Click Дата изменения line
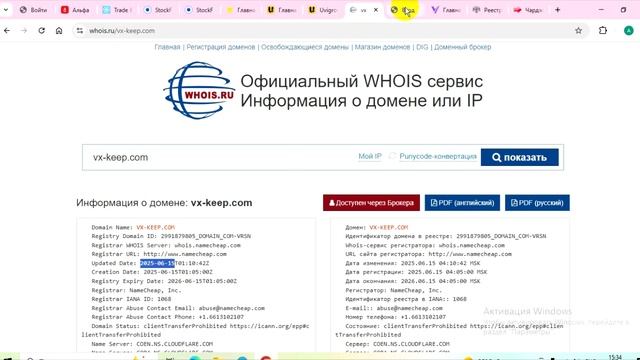 pos(413,263)
